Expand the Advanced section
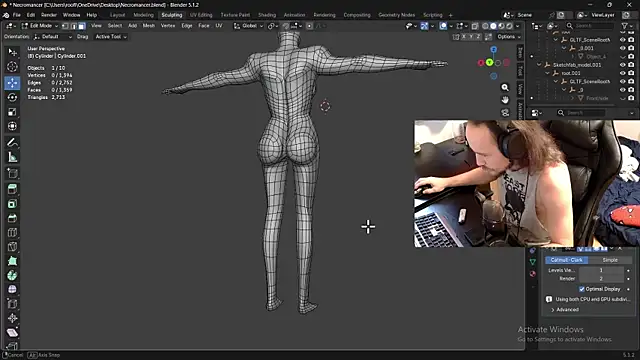This screenshot has width=640, height=360. (565, 310)
